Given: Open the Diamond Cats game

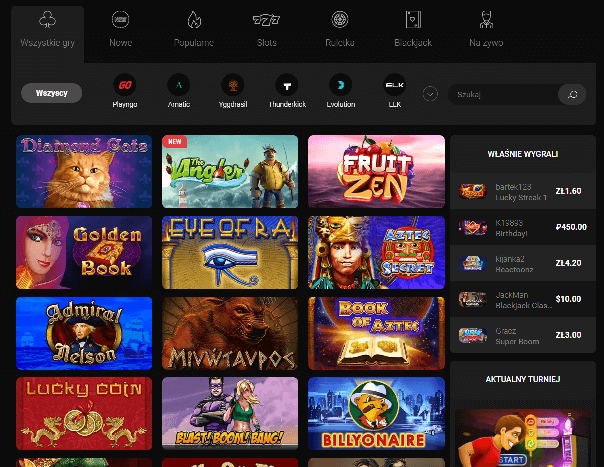Looking at the screenshot, I should point(84,171).
